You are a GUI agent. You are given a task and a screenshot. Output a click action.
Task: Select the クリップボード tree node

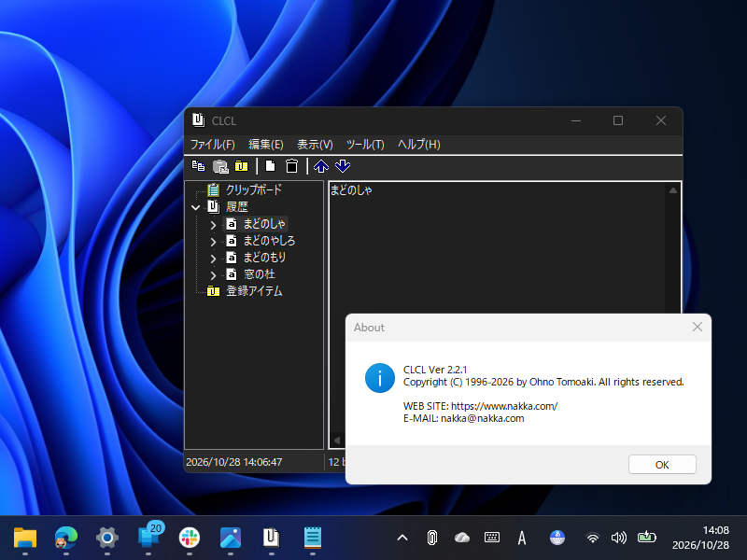click(x=253, y=189)
